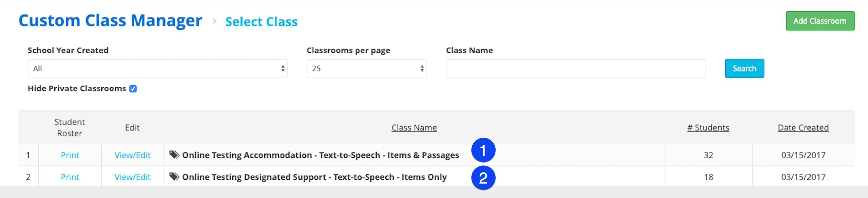Open the School Year Created dropdown

[x=158, y=69]
